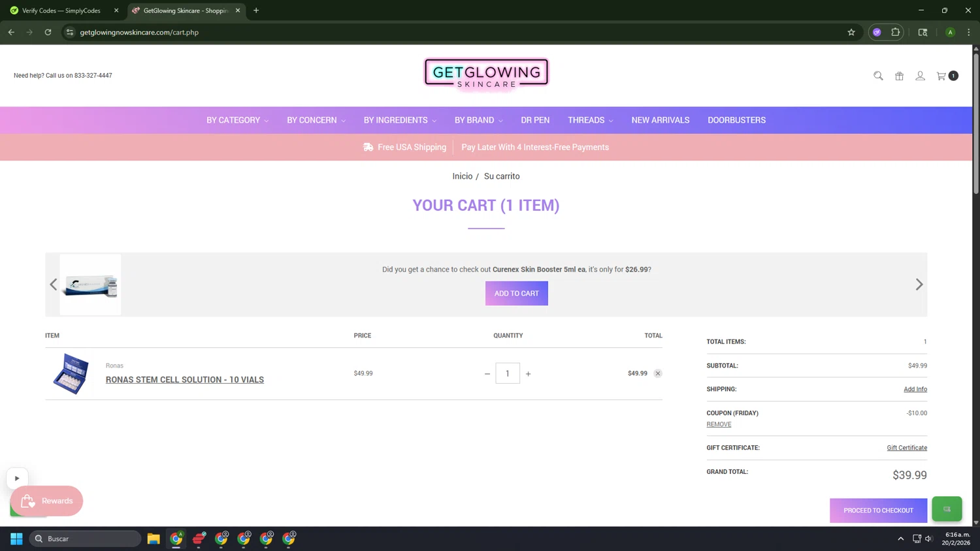Viewport: 980px width, 551px height.
Task: Open Chrome three-dot menu
Action: pos(969,32)
